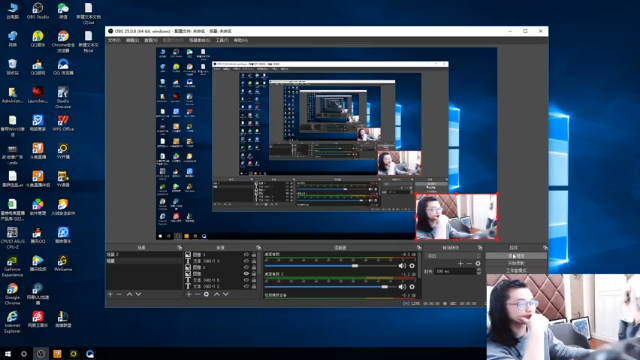640x360 pixels.
Task: Open WPS Office desktop shortcut
Action: pyautogui.click(x=63, y=123)
